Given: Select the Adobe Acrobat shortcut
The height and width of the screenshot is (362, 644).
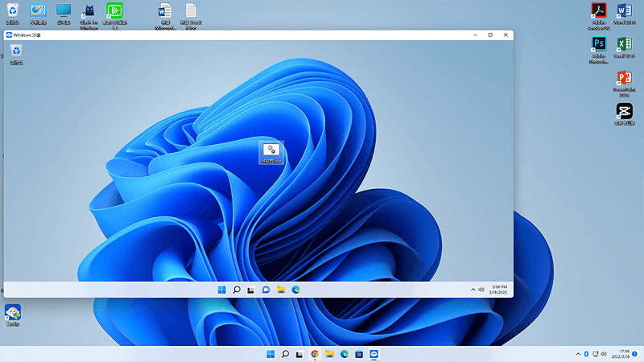Looking at the screenshot, I should tap(598, 16).
